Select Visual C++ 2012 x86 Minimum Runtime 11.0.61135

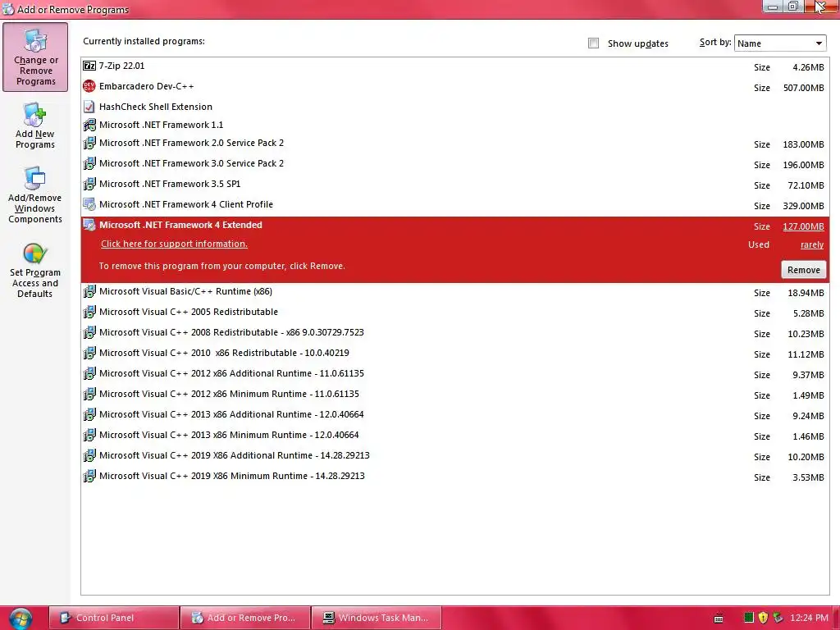[454, 395]
